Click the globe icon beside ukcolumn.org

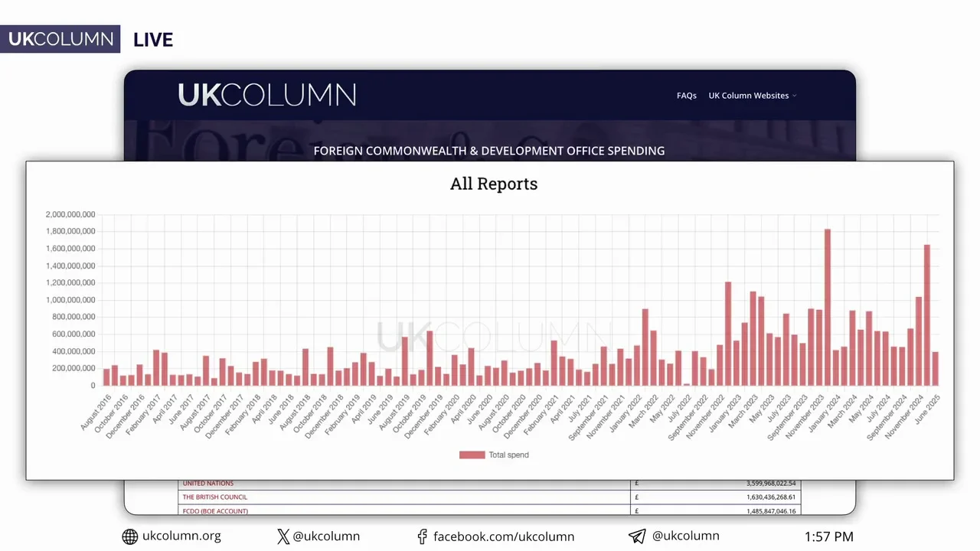(x=130, y=536)
